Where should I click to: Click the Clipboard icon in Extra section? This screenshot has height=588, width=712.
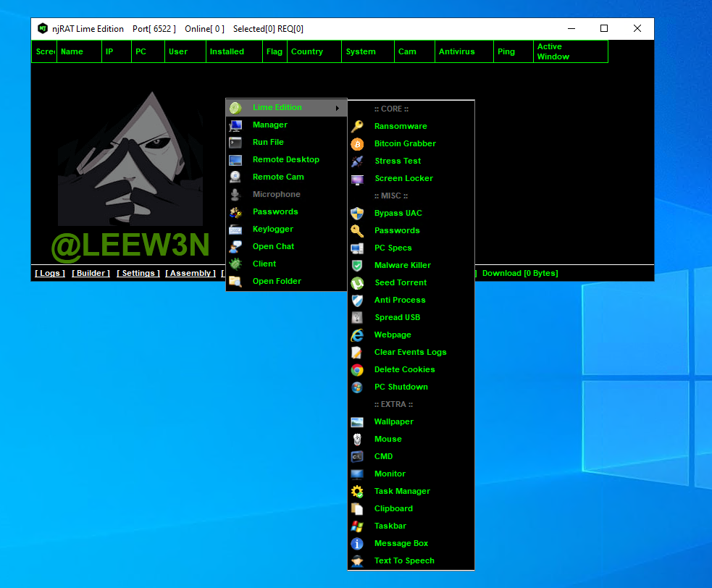(x=357, y=508)
